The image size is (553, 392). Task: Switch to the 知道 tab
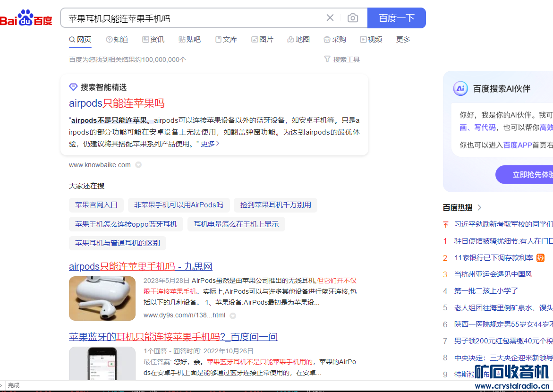click(117, 40)
